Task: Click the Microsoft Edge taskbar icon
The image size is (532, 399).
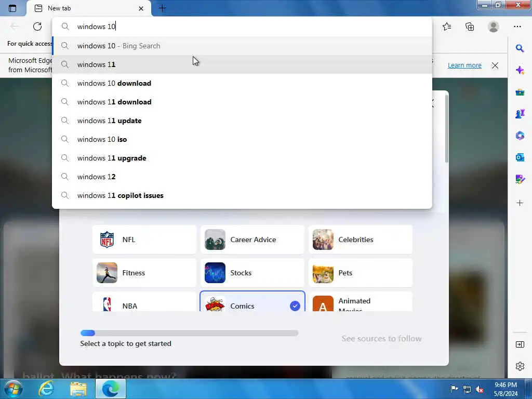Action: pos(111,389)
